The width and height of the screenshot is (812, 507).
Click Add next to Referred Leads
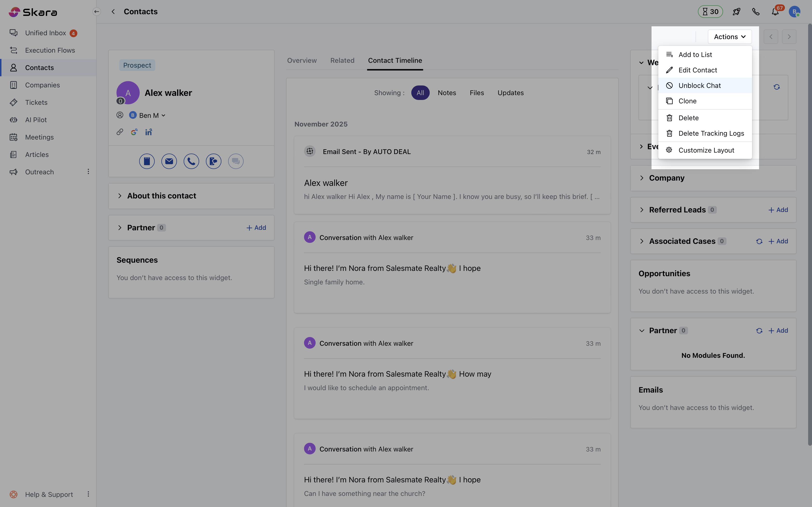tap(778, 210)
